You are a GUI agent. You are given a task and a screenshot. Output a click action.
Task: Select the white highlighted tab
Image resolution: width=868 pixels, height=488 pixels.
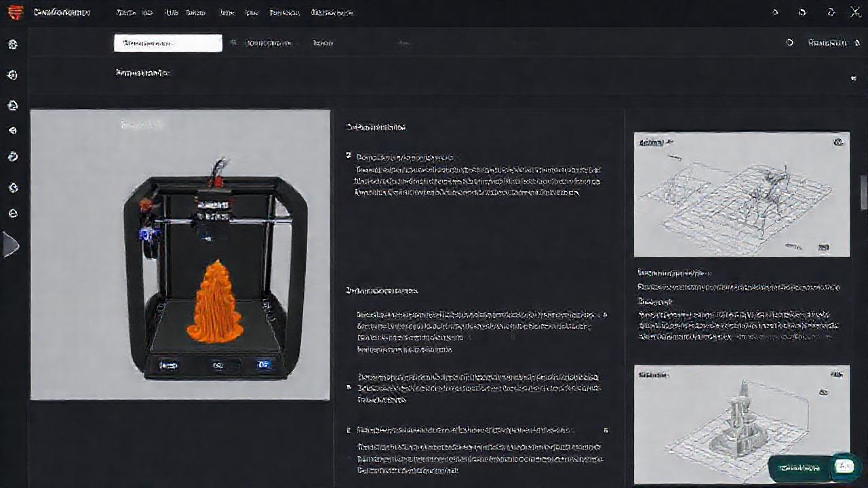(x=167, y=43)
